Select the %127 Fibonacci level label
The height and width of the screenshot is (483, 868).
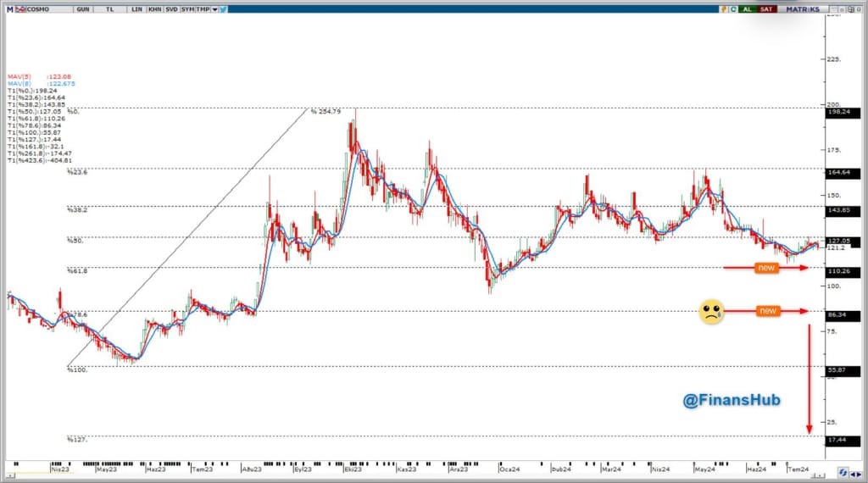(x=77, y=439)
